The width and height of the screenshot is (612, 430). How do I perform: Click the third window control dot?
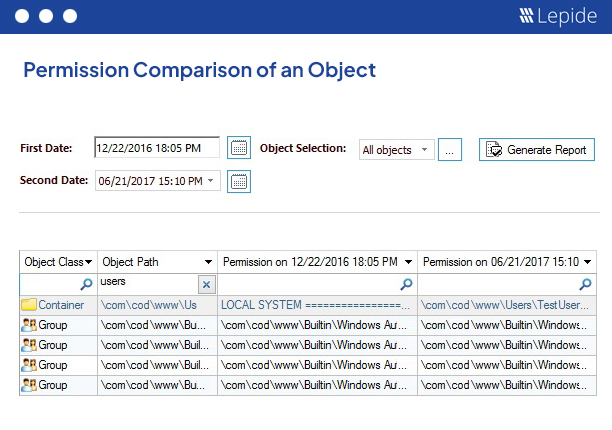(x=70, y=16)
